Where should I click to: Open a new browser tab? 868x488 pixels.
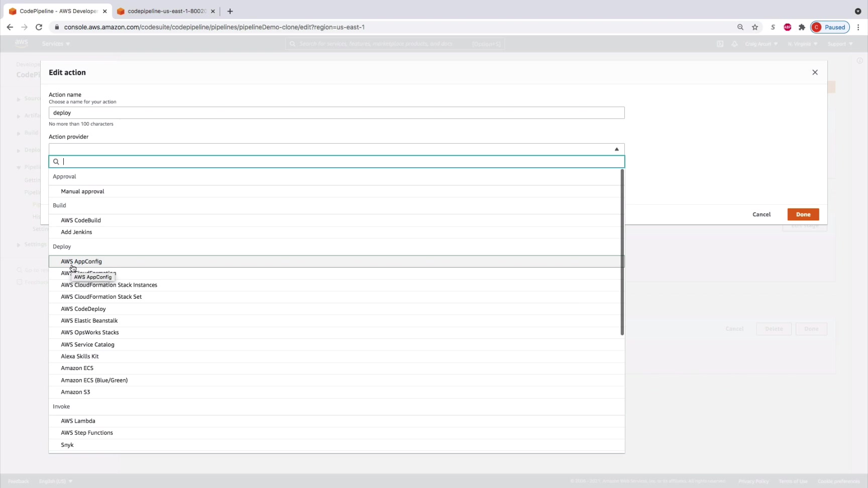coord(230,11)
